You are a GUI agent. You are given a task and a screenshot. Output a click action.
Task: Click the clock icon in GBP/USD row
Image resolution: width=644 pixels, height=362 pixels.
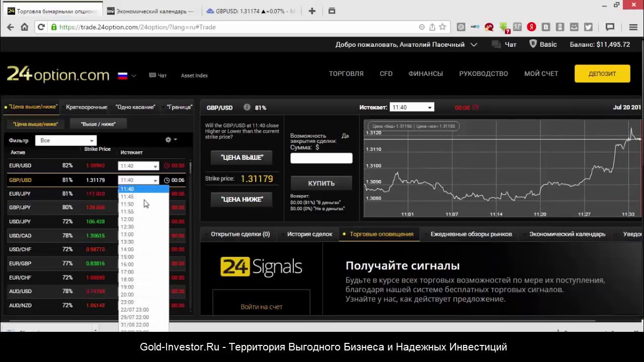167,180
